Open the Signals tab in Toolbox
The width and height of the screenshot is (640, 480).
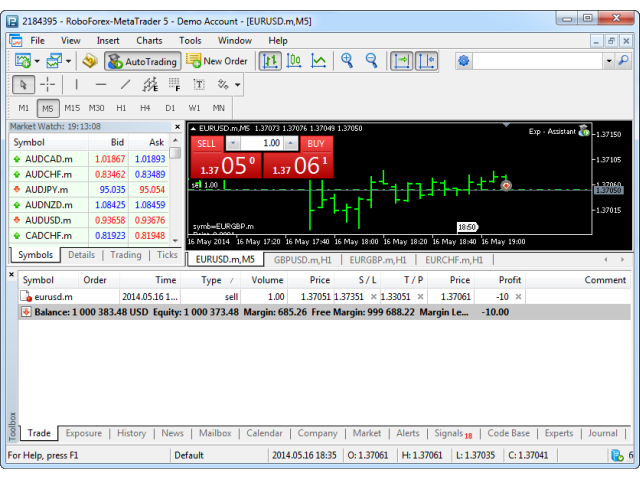click(453, 433)
